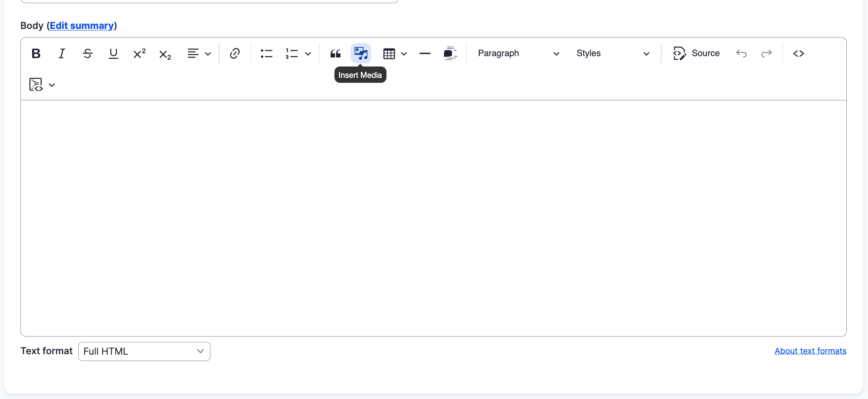The height and width of the screenshot is (399, 868).
Task: Open the Edit summary link
Action: click(82, 26)
